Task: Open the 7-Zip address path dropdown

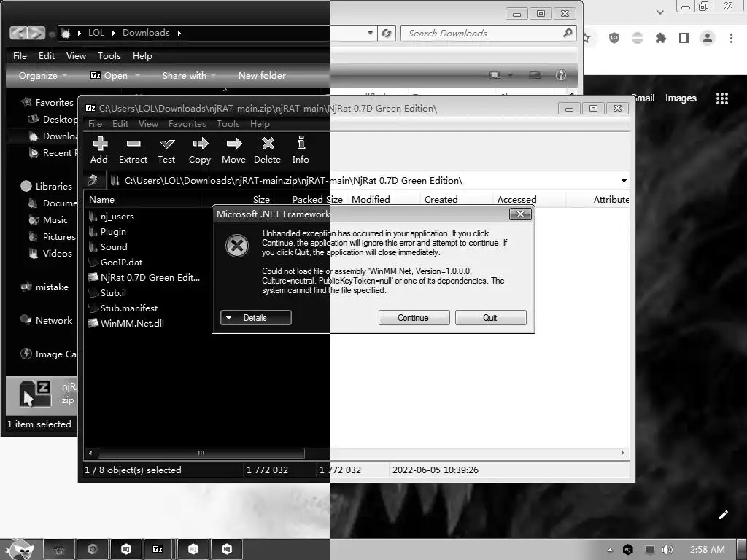Action: point(624,181)
